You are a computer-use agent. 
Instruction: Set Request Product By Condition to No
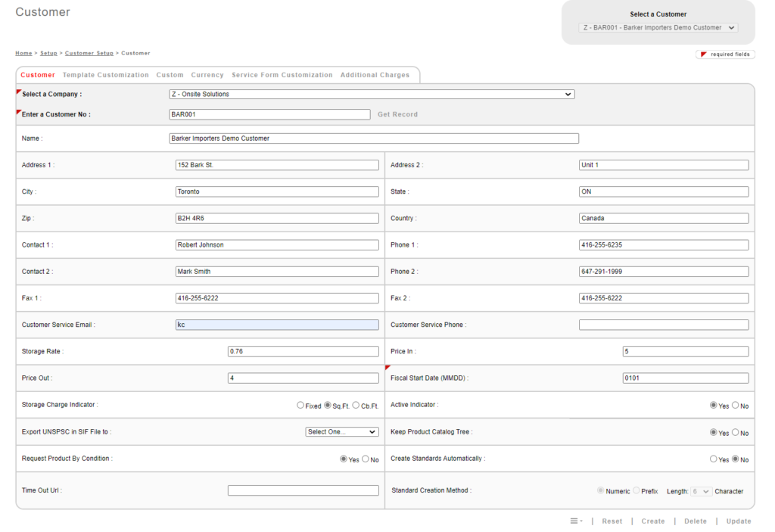[x=366, y=459]
